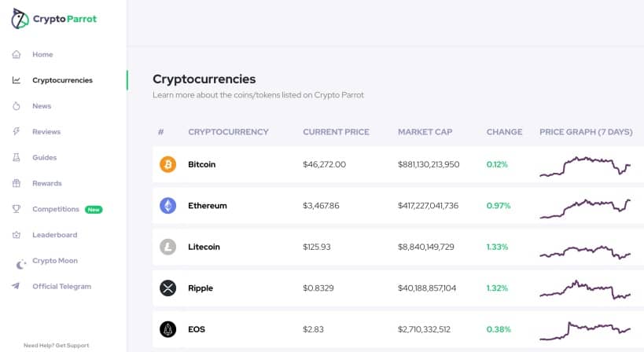
Task: Click the Crypto Moon icon
Action: [x=20, y=263]
